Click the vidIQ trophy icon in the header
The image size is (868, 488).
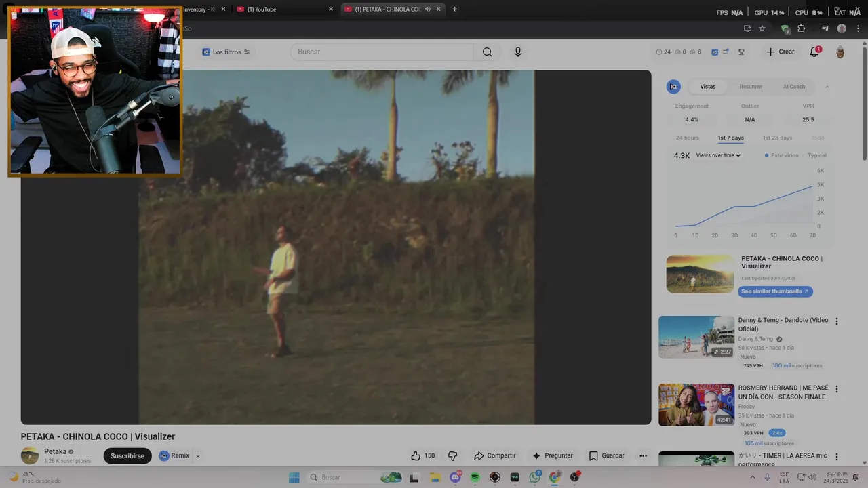[741, 52]
